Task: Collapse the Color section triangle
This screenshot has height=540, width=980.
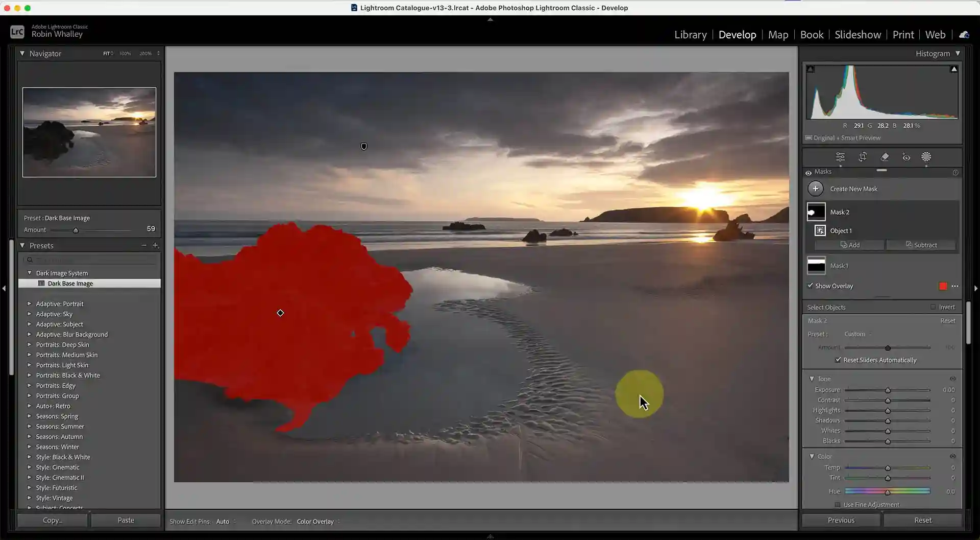Action: point(812,456)
